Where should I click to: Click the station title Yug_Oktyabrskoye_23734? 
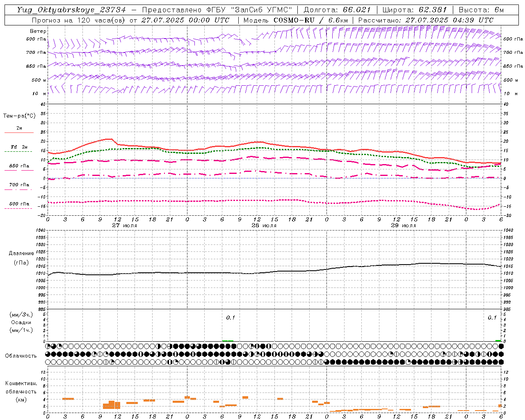[71, 10]
